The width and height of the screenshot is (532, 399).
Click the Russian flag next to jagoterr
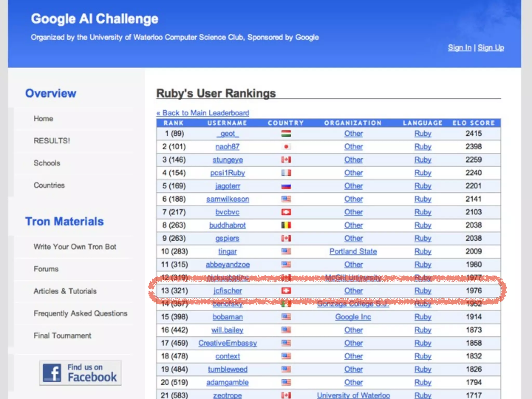[286, 186]
